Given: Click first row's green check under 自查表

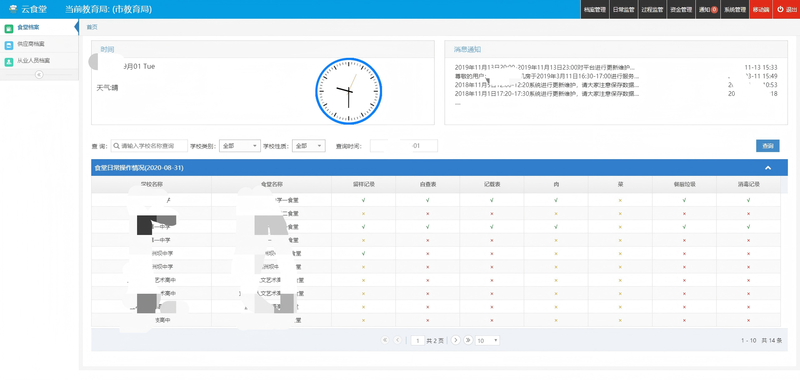Looking at the screenshot, I should [428, 200].
